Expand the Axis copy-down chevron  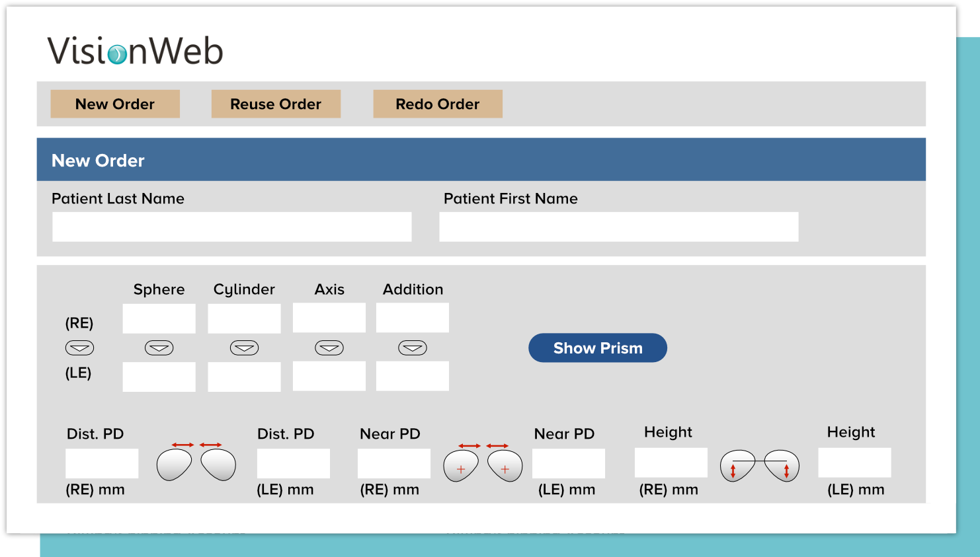[329, 348]
